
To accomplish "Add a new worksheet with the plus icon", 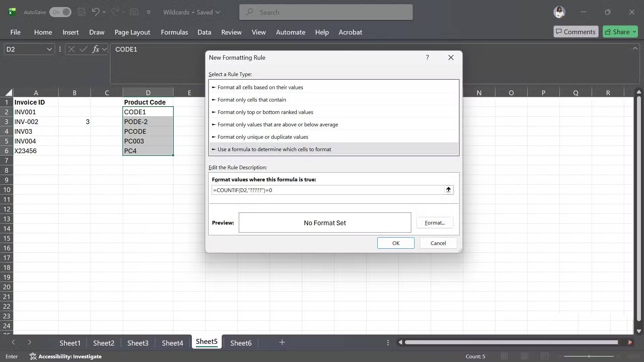I will click(x=282, y=343).
